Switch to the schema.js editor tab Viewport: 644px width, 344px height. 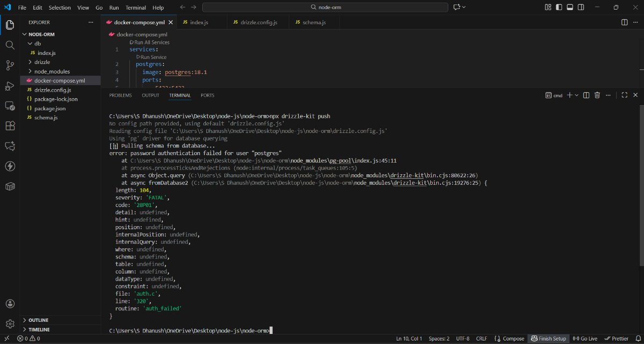pyautogui.click(x=314, y=22)
